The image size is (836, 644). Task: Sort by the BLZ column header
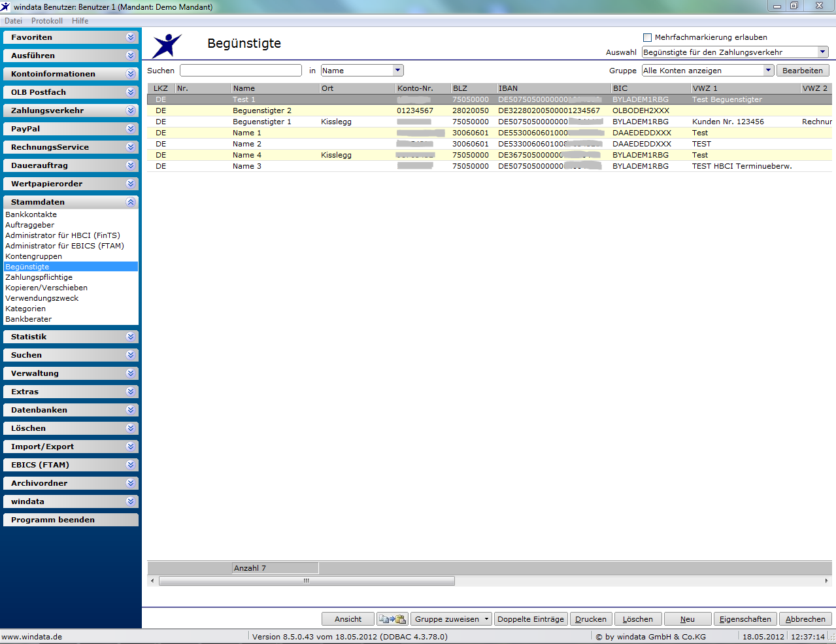pyautogui.click(x=473, y=88)
